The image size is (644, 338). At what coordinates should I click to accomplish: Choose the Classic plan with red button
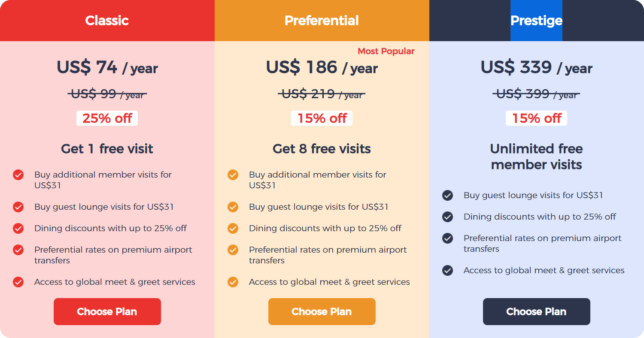tap(107, 311)
